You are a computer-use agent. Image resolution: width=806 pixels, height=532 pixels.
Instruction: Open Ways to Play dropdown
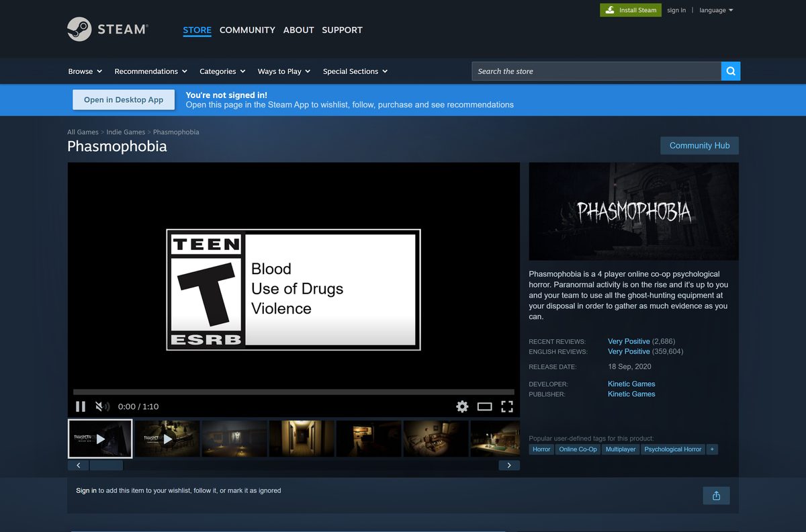284,71
